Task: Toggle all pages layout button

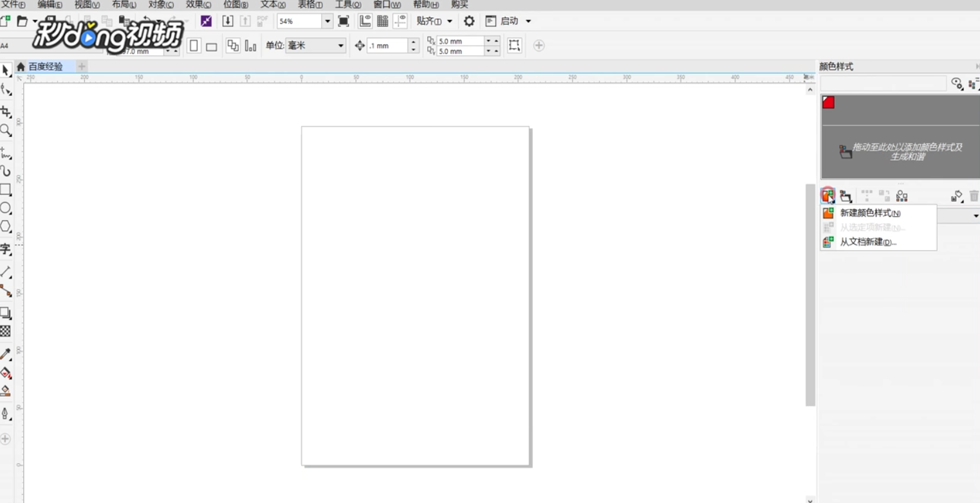Action: coord(233,46)
